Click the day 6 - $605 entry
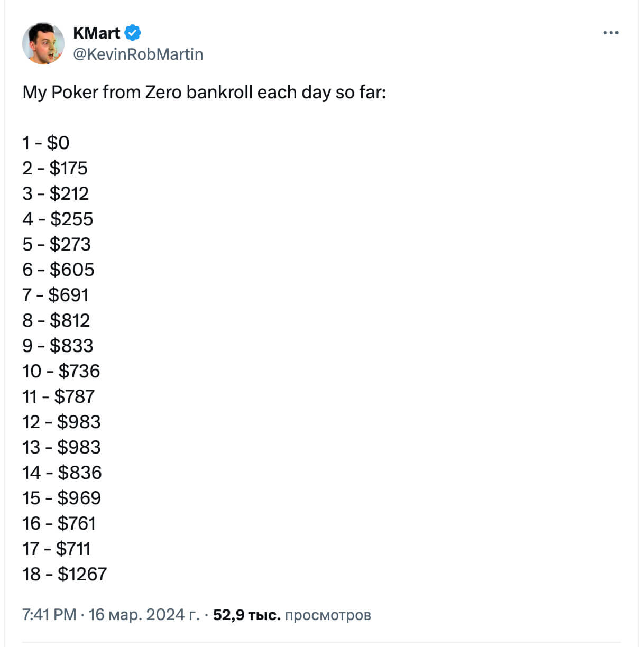 tap(58, 270)
